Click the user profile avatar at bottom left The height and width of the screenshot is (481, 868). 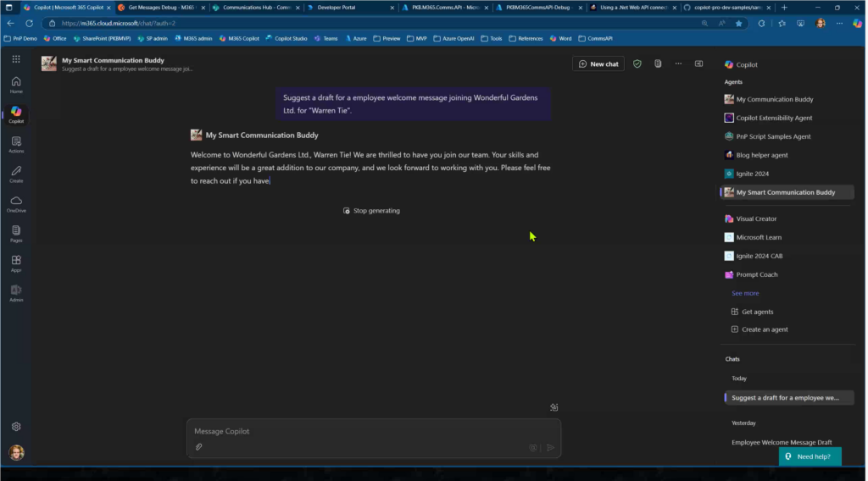coord(16,453)
